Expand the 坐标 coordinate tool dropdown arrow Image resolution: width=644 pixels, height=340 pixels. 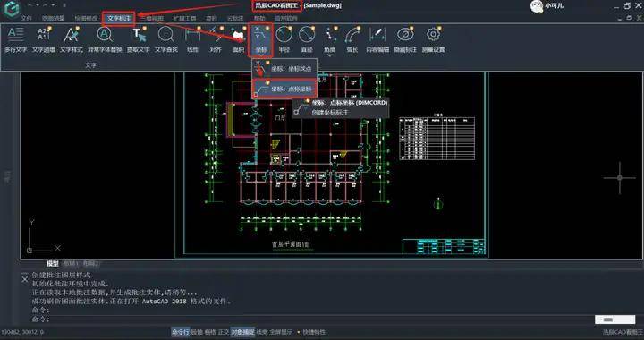[x=261, y=55]
